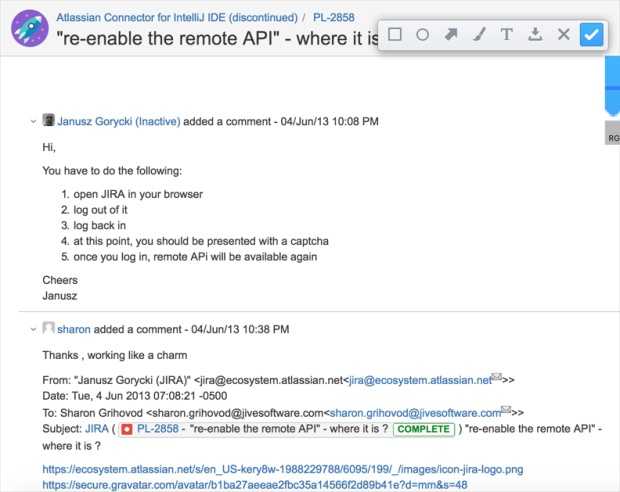Confirm screenshot with blue checkmark button
This screenshot has width=620, height=492.
click(x=592, y=35)
